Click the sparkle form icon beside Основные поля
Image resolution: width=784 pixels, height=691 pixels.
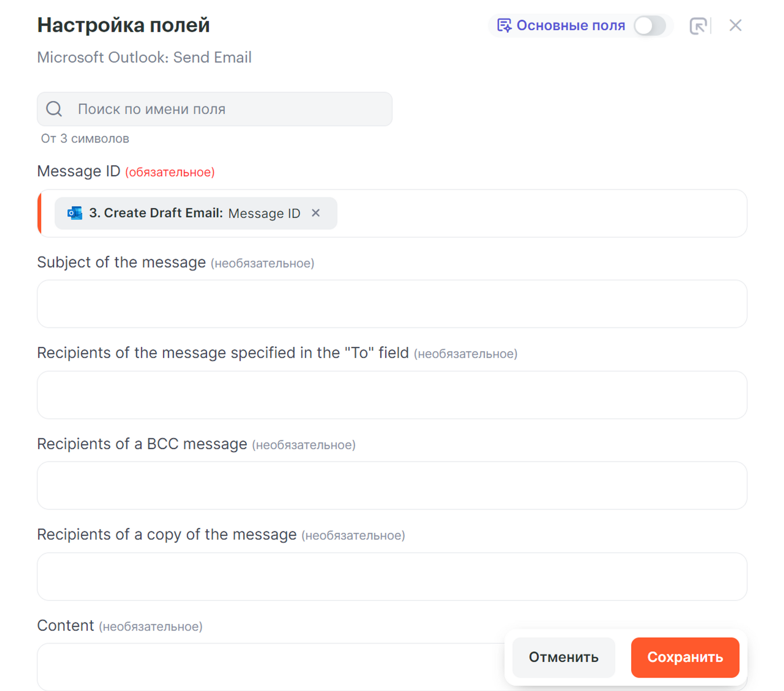pyautogui.click(x=504, y=25)
